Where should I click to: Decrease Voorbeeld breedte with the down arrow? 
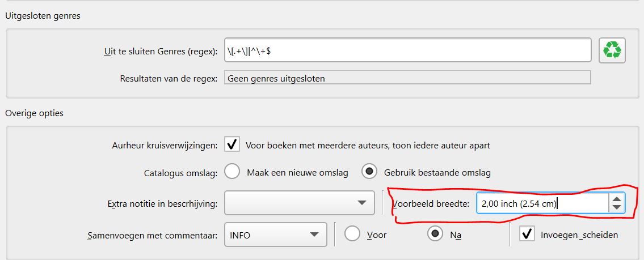pos(617,208)
